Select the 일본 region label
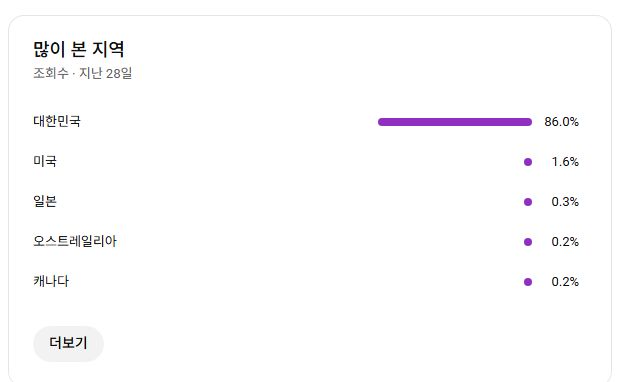 click(45, 201)
